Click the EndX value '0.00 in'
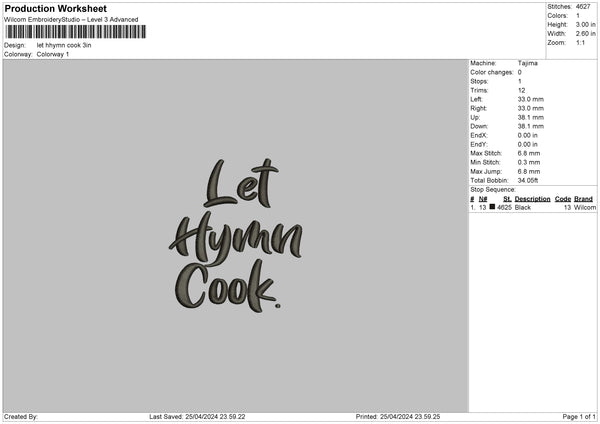This screenshot has width=600, height=424. pos(527,135)
